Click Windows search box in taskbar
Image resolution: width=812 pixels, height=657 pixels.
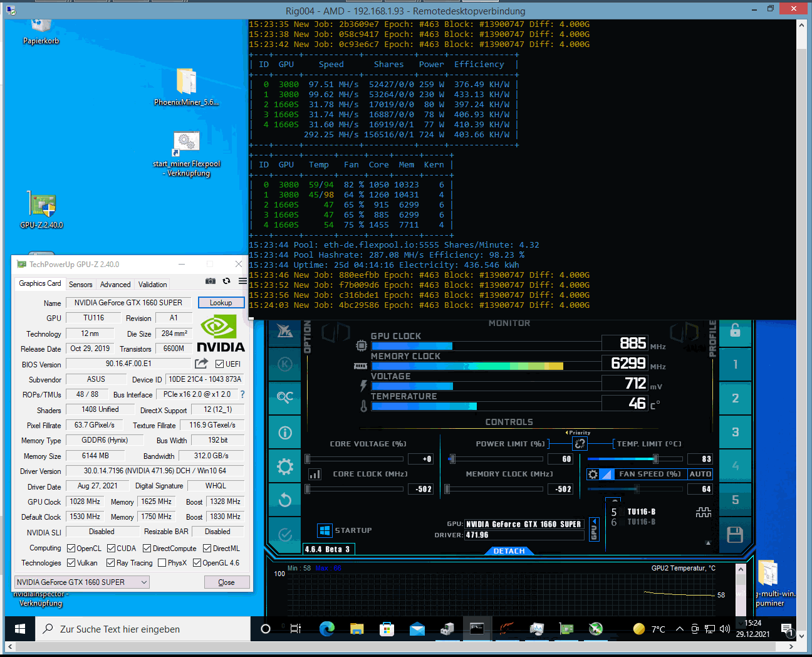tap(142, 629)
